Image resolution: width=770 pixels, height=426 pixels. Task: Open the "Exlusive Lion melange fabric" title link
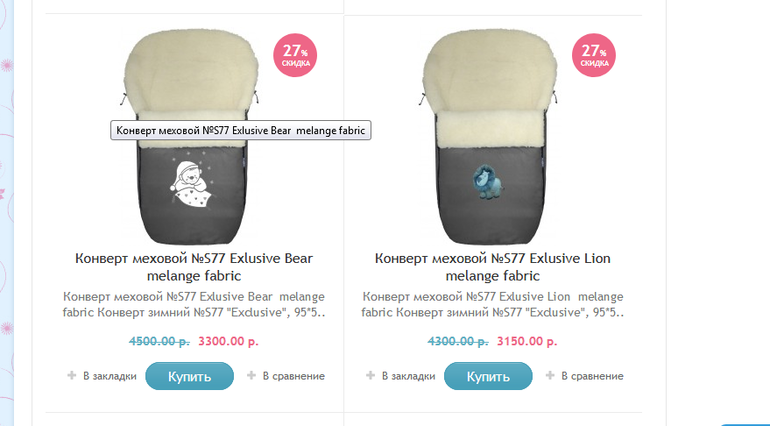point(493,267)
